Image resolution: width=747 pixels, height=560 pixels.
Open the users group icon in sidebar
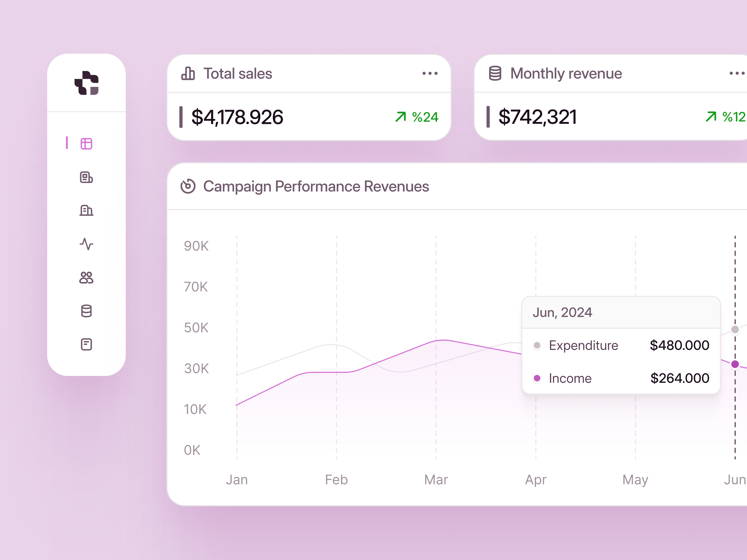point(86,277)
